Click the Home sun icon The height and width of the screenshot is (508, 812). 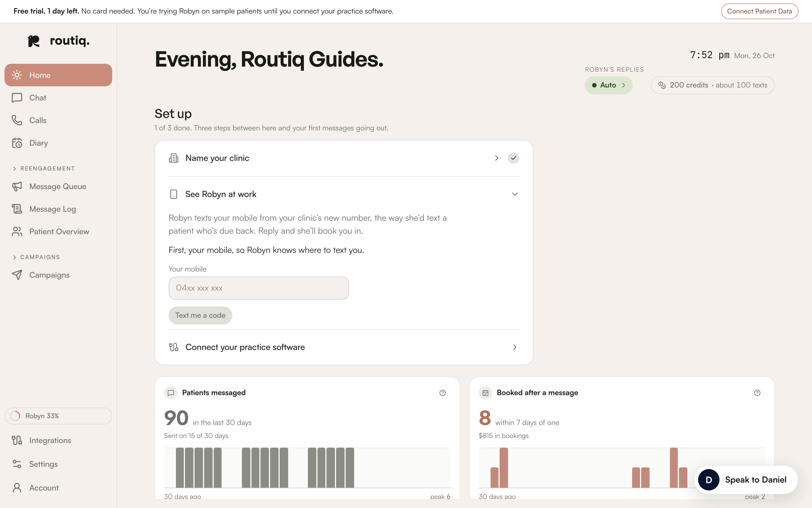[x=17, y=75]
